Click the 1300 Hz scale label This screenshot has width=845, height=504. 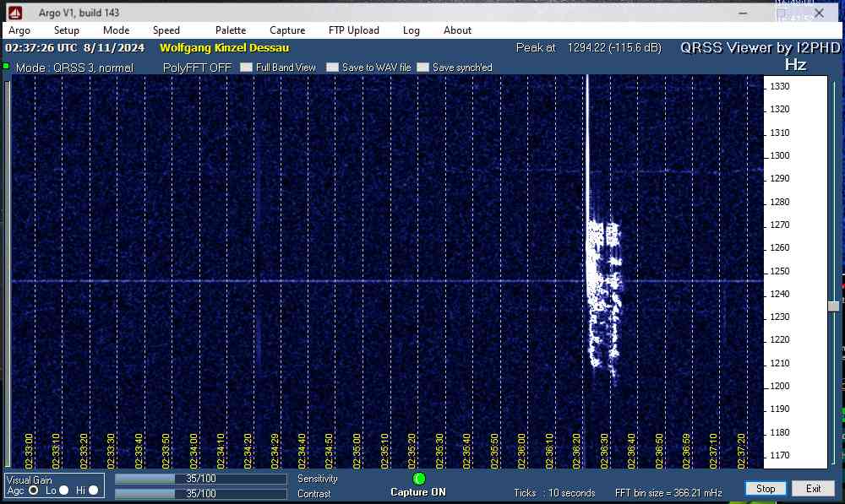click(x=779, y=155)
